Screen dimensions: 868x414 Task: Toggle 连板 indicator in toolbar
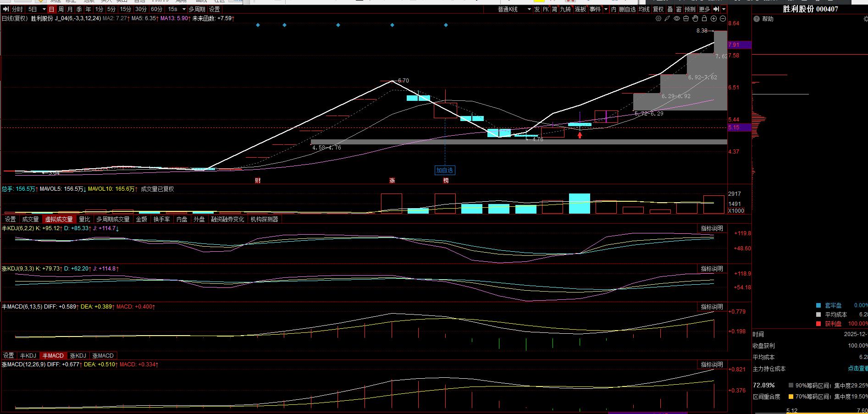coord(581,9)
